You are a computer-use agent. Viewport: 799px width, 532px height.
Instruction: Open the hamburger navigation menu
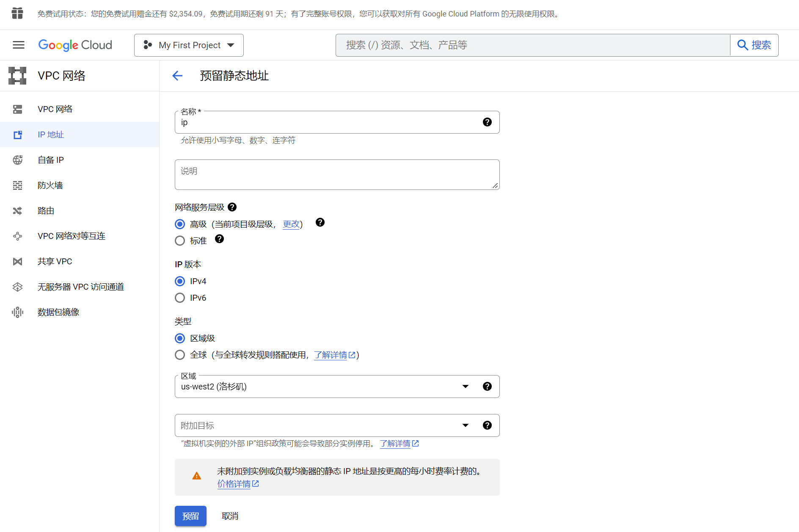[19, 45]
